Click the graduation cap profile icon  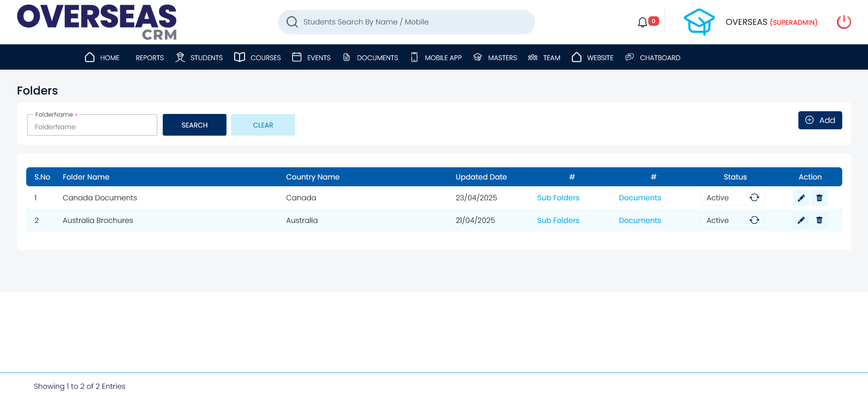699,22
